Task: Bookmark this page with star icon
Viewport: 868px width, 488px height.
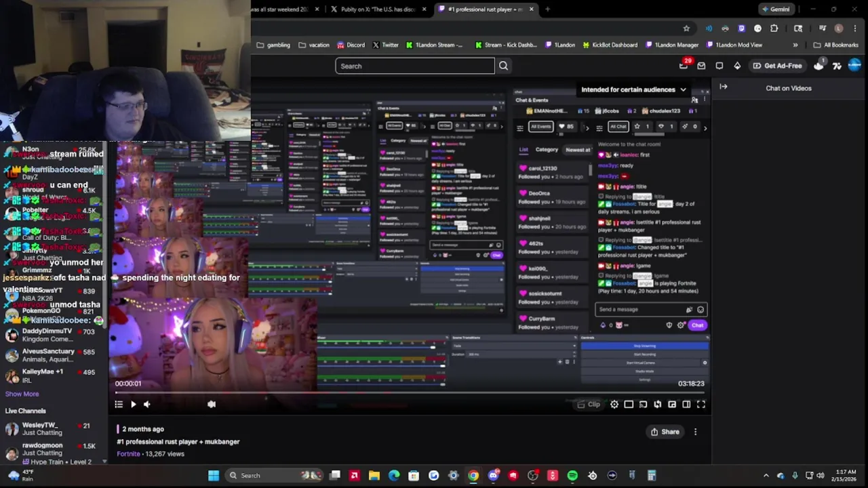Action: tap(686, 28)
